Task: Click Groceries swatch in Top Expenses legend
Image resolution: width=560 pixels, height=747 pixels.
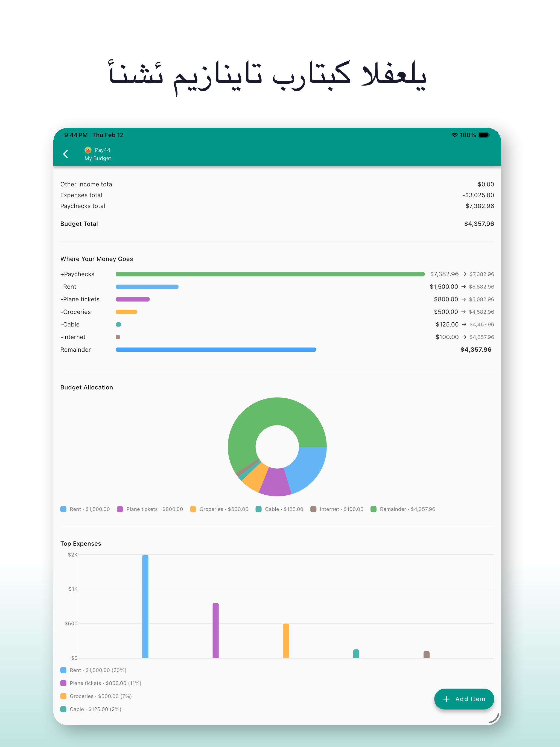Action: 63,696
